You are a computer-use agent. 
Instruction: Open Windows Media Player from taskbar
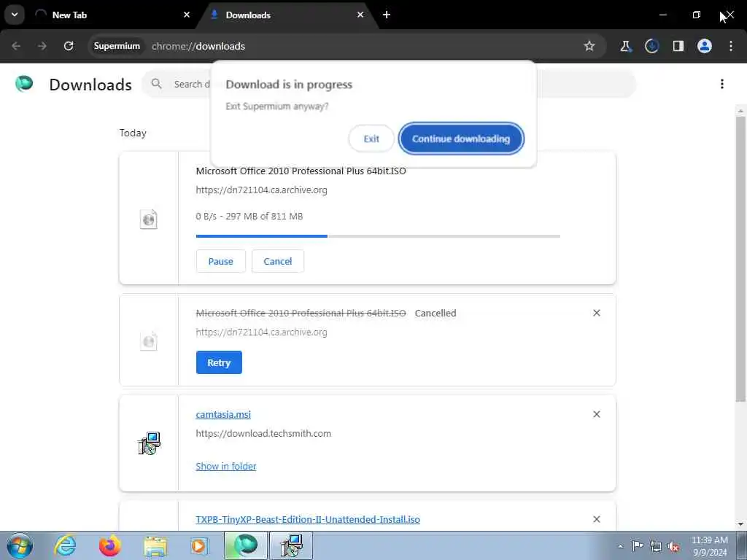200,545
